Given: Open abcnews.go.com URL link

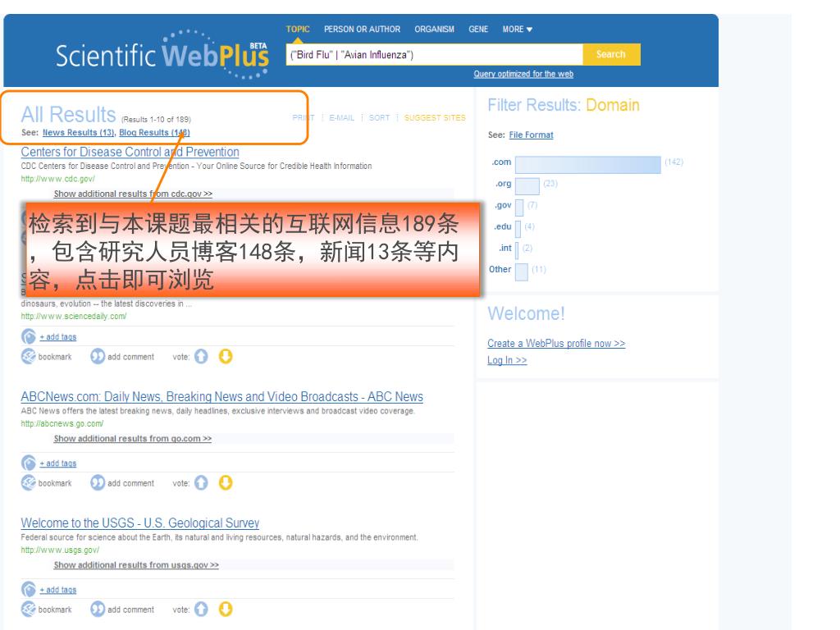Looking at the screenshot, I should 62,424.
